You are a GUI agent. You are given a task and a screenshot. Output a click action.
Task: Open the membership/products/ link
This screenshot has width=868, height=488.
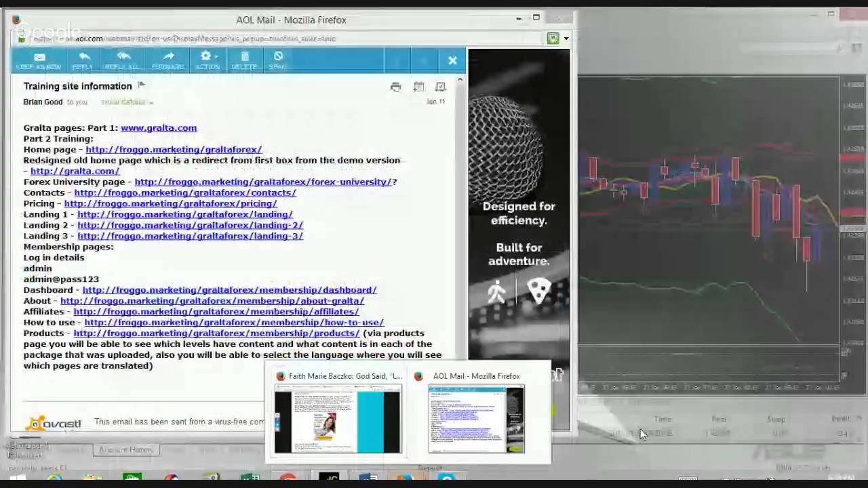[216, 333]
